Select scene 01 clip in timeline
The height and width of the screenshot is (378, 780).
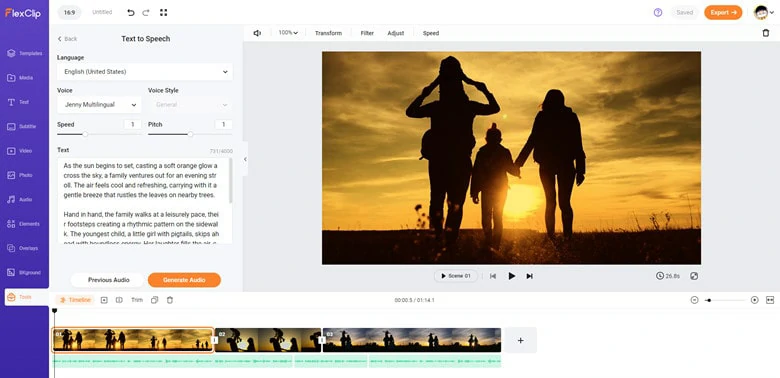pyautogui.click(x=133, y=340)
